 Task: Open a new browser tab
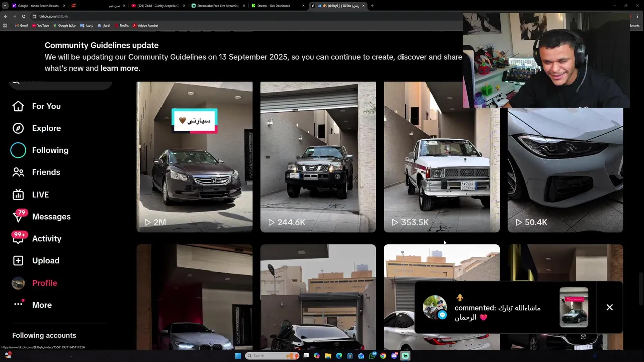(372, 6)
